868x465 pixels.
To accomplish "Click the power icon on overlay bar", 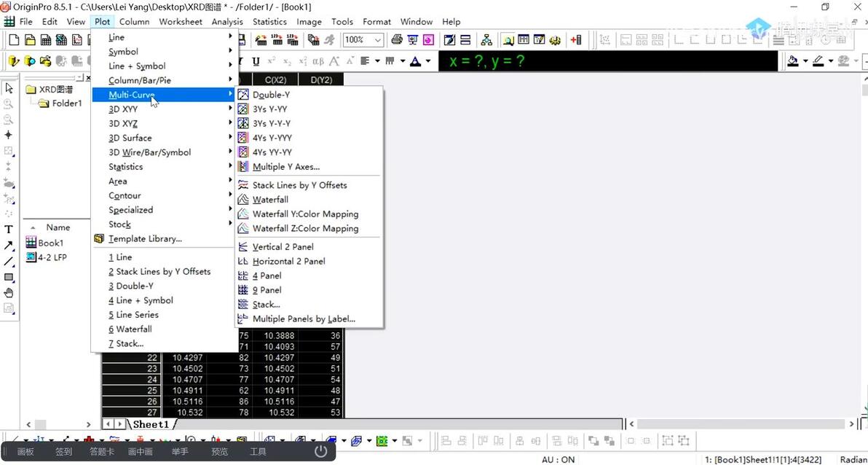I will tap(320, 451).
